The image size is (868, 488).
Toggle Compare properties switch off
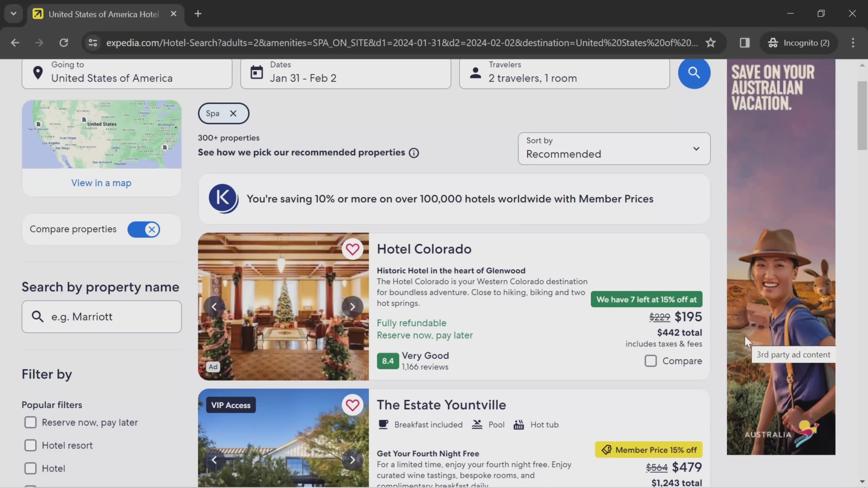[x=144, y=230]
